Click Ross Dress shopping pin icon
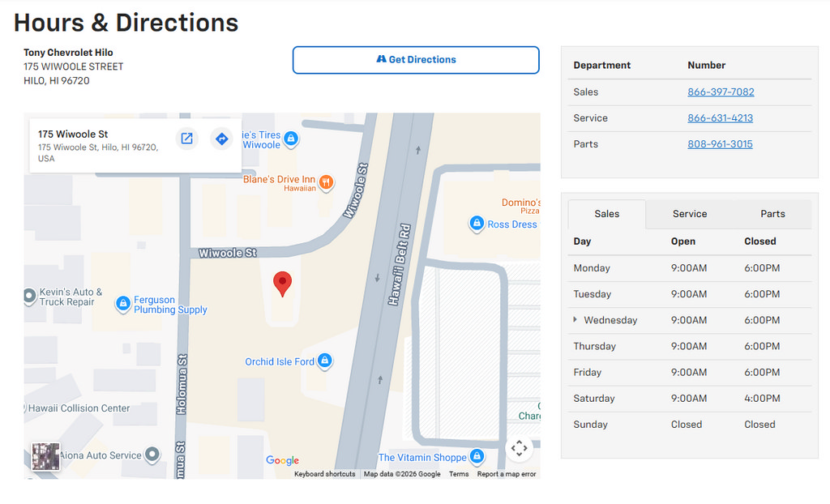 coord(477,224)
